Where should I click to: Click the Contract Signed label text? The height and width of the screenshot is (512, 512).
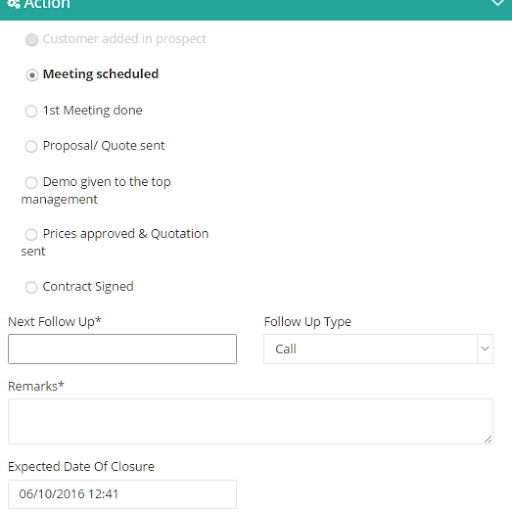pos(88,287)
